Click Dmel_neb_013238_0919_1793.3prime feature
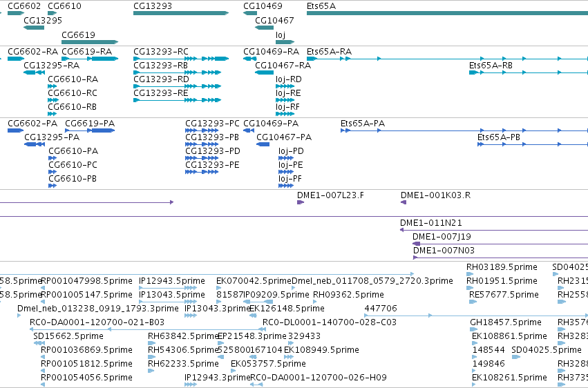 coord(19,316)
